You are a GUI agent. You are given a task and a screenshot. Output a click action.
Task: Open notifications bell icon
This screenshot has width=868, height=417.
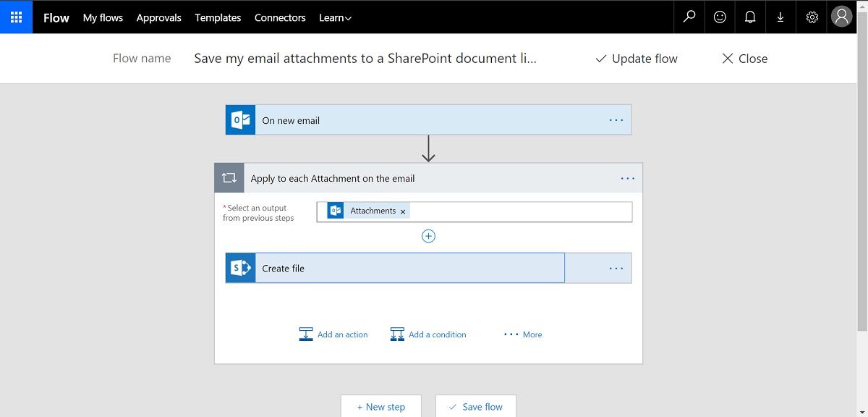(x=750, y=17)
